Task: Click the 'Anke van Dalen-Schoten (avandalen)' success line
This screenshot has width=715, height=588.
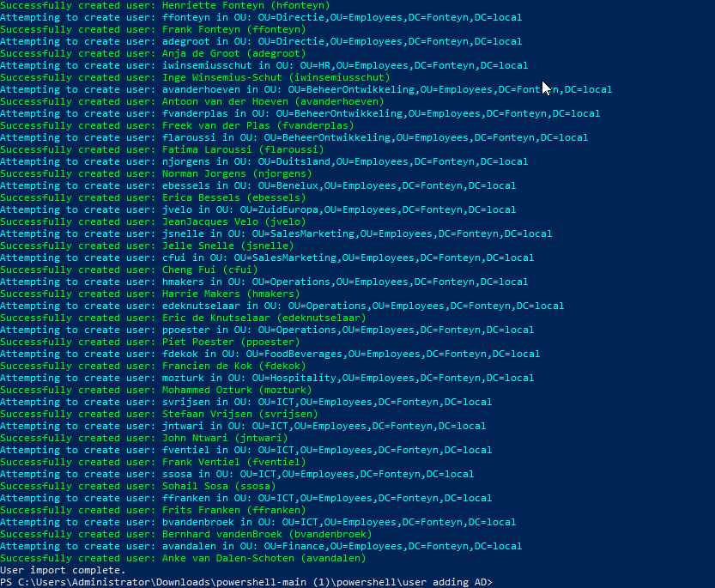Action: (x=183, y=558)
